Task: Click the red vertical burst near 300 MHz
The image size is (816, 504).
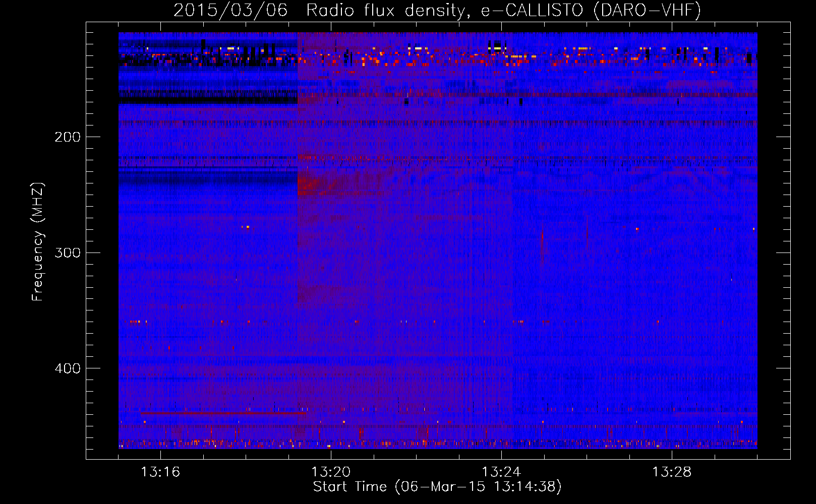Action: pos(542,242)
